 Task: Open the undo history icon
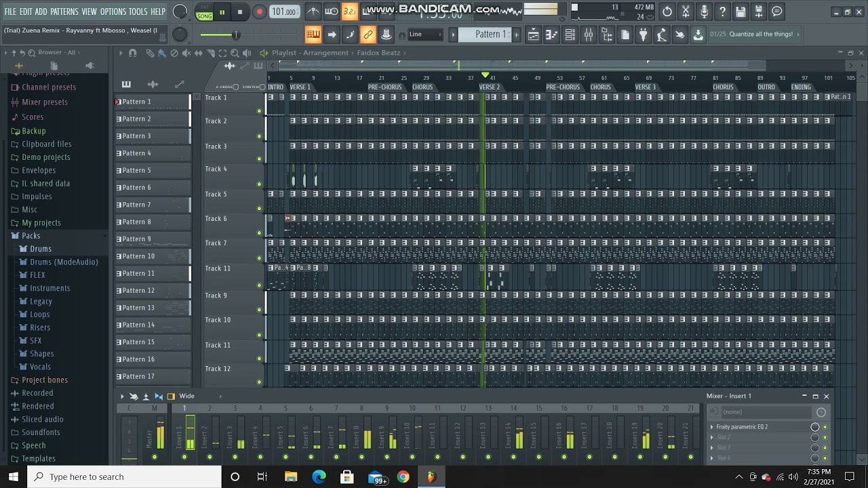[x=667, y=12]
